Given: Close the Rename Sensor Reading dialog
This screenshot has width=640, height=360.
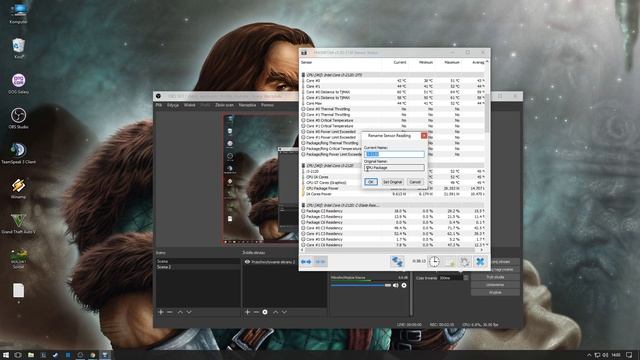Looking at the screenshot, I should 424,135.
